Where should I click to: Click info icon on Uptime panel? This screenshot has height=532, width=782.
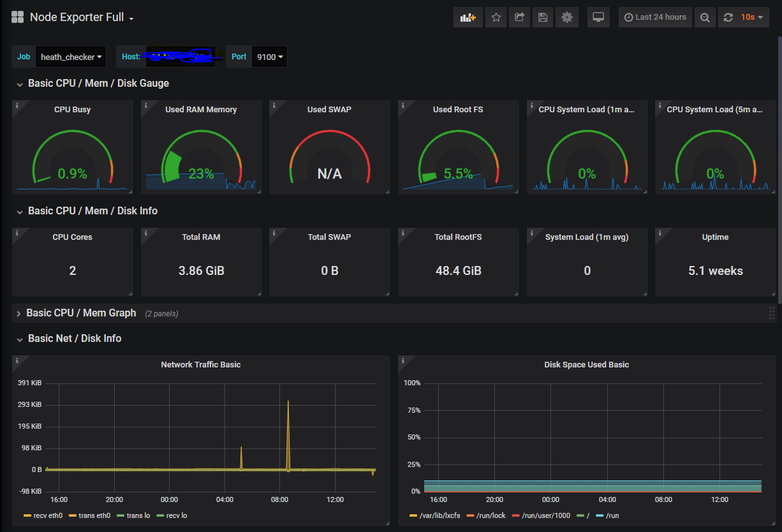(660, 233)
